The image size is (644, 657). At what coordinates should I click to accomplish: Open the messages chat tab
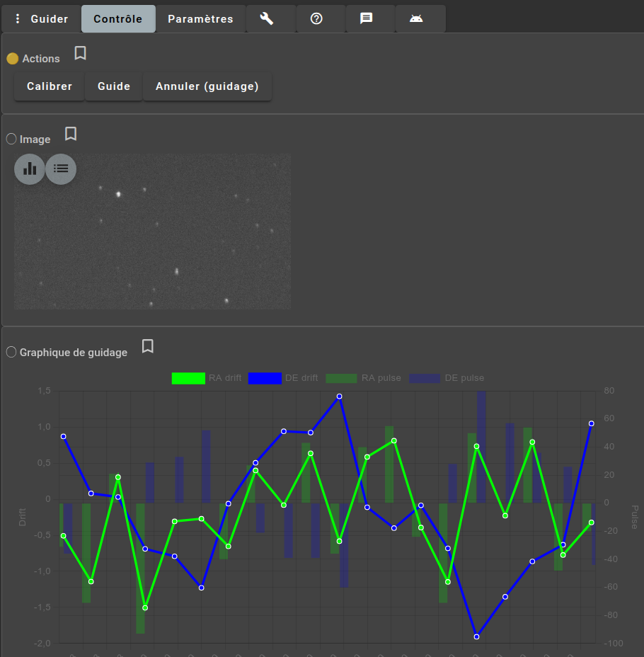coord(367,19)
